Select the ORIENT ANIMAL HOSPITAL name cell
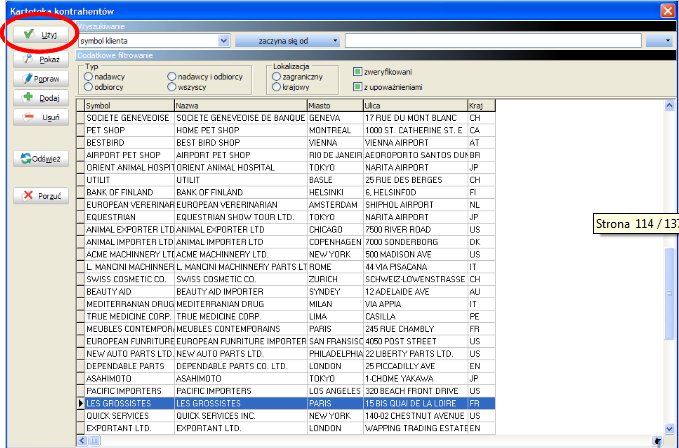Image resolution: width=679 pixels, height=448 pixels. [x=241, y=168]
